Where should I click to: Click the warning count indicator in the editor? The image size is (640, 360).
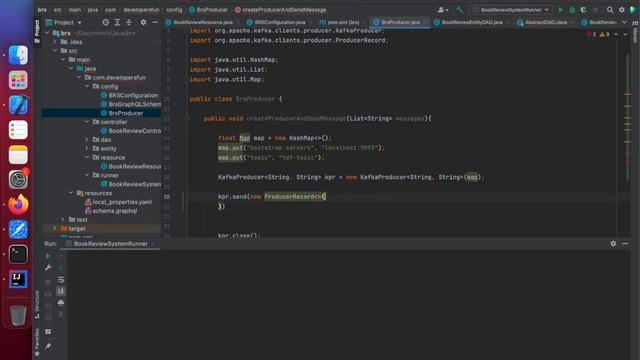click(604, 35)
